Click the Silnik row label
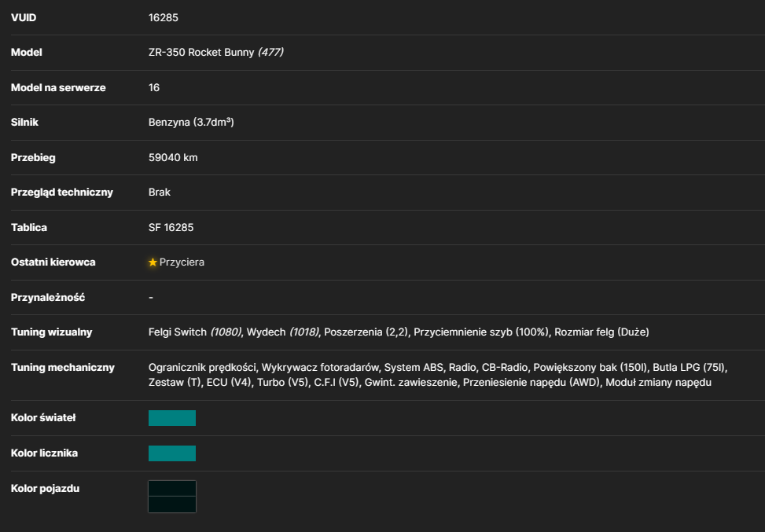 tap(24, 123)
